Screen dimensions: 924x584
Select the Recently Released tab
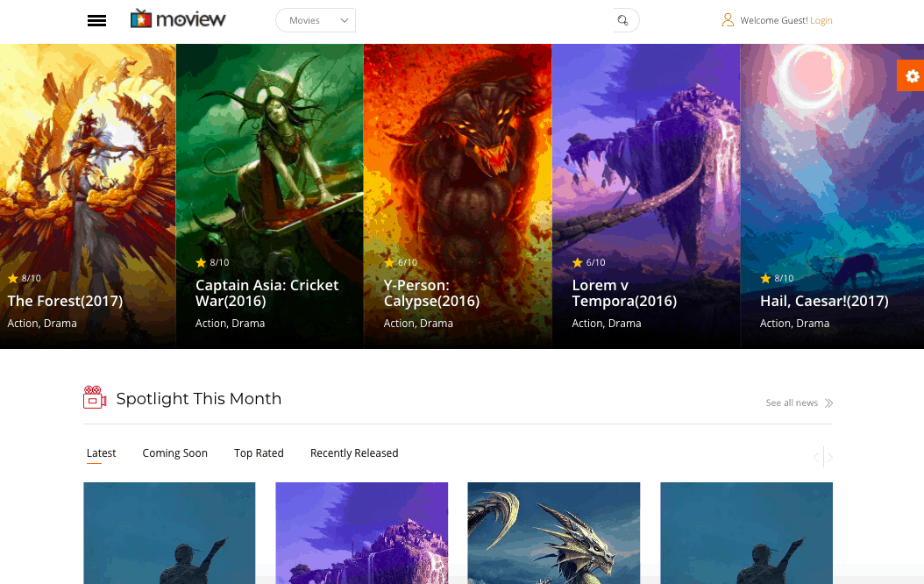pyautogui.click(x=354, y=453)
